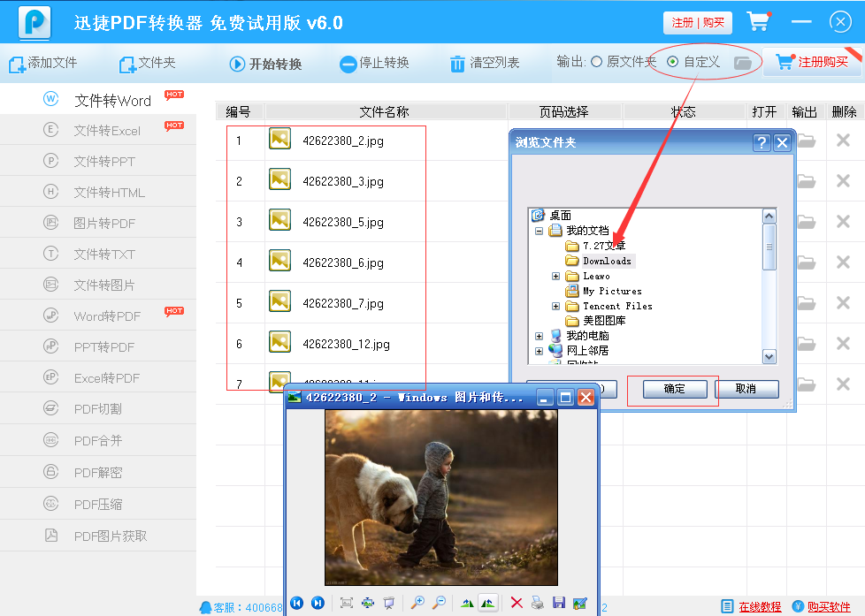Zoom in on the picture viewer image
Screen dimensions: 865x616
click(x=417, y=603)
